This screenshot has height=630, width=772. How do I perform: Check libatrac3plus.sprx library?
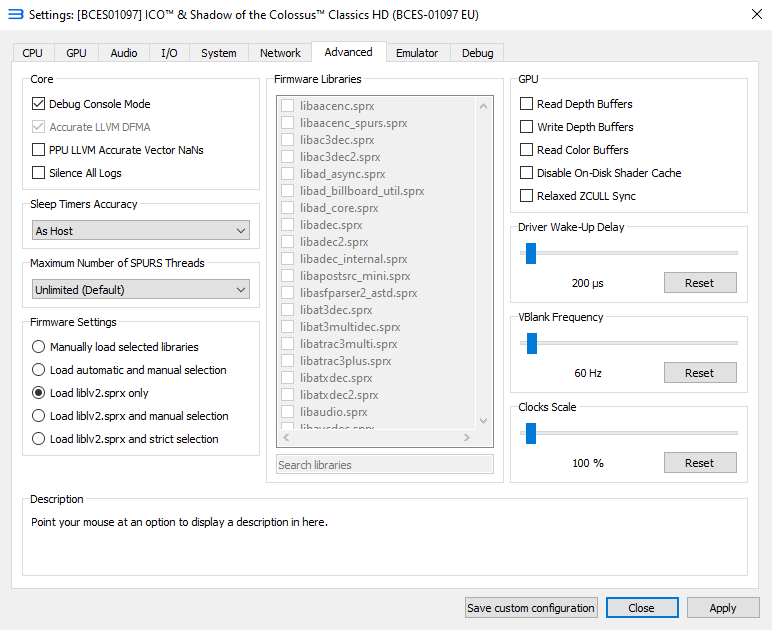[288, 360]
